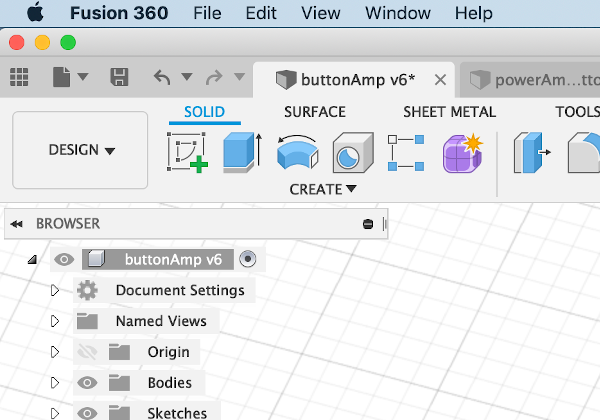Click the Create Sketch tool icon

pos(186,153)
